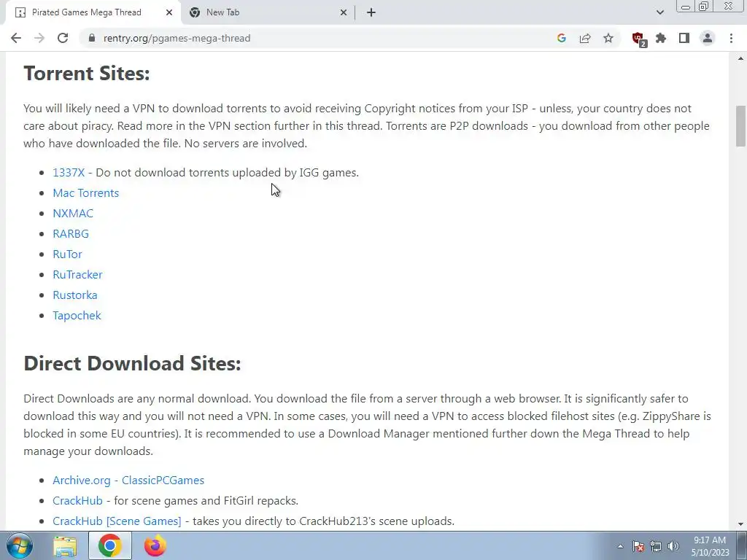
Task: Follow the RuTracker link
Action: coord(77,275)
